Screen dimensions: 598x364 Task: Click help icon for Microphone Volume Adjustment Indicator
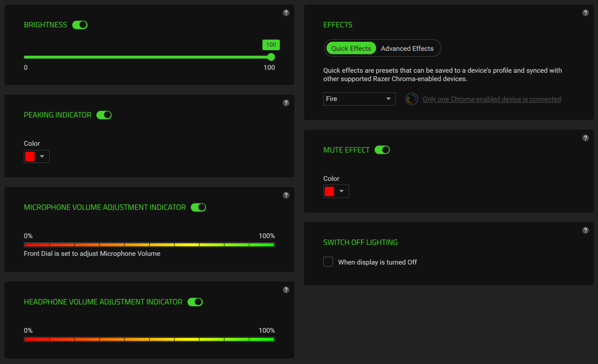pyautogui.click(x=286, y=195)
